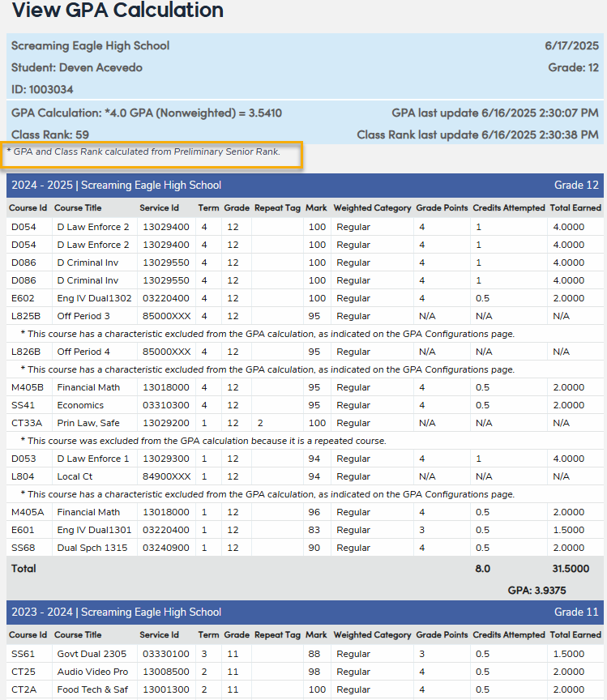Image resolution: width=607 pixels, height=700 pixels.
Task: Click mark '83' in the E601 row
Action: [x=314, y=531]
